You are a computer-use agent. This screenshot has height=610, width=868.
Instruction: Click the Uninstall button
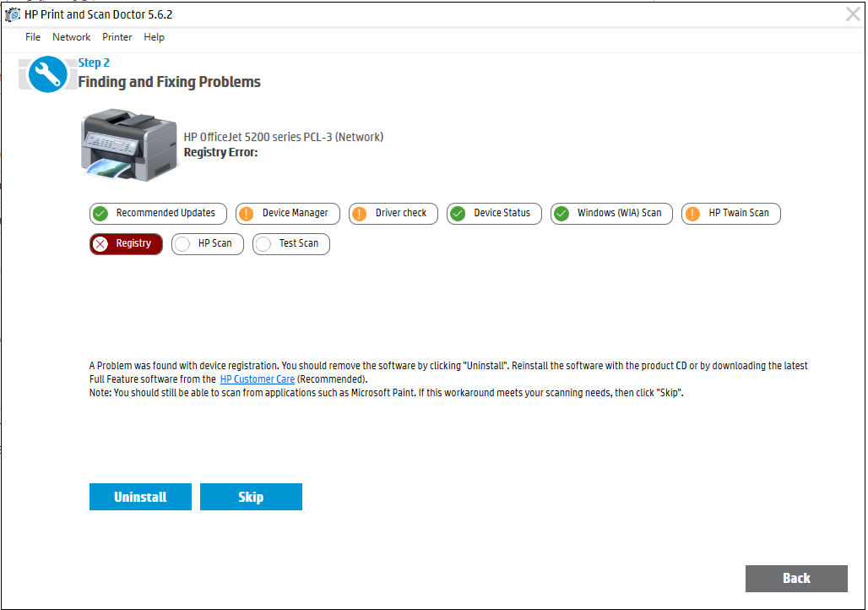[x=141, y=497]
